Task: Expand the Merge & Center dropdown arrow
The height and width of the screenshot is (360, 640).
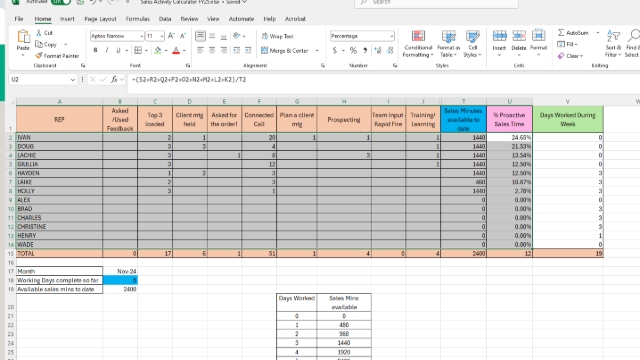Action: (x=317, y=51)
